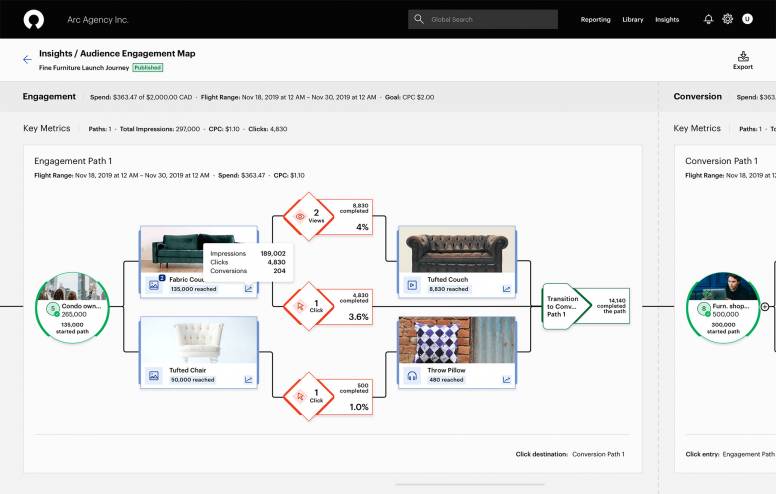This screenshot has width=776, height=494.
Task: Open the Tufted Chair trend chart icon
Action: click(249, 376)
